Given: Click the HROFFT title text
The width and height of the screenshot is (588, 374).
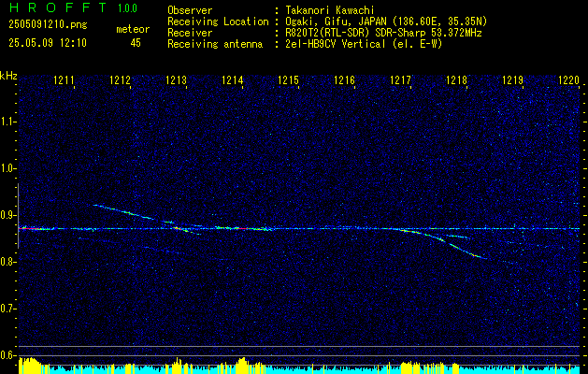Looking at the screenshot, I should point(57,7).
